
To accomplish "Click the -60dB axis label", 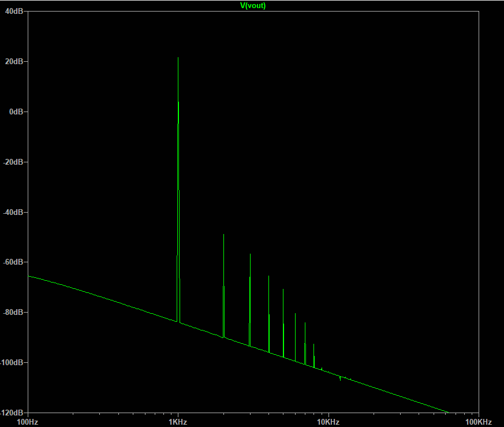I will [13, 262].
